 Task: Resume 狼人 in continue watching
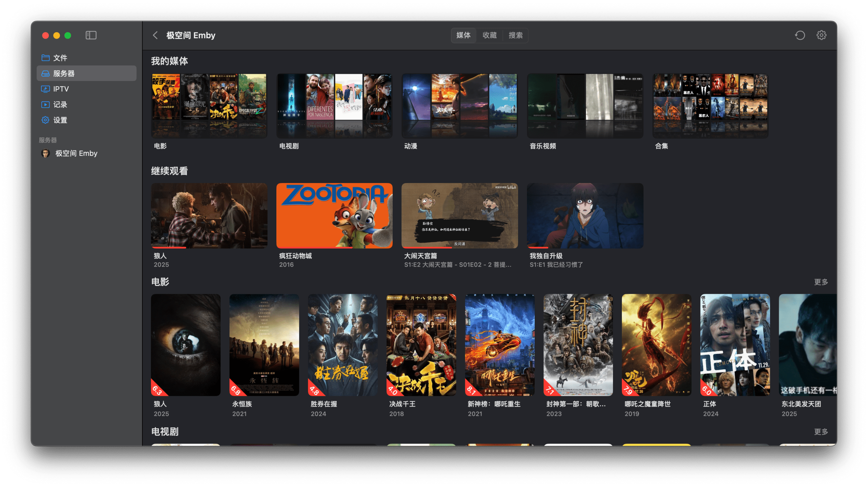(x=209, y=216)
